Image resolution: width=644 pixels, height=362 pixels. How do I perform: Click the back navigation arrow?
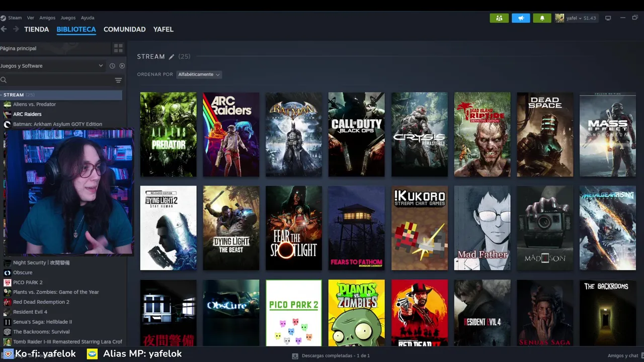click(x=4, y=29)
